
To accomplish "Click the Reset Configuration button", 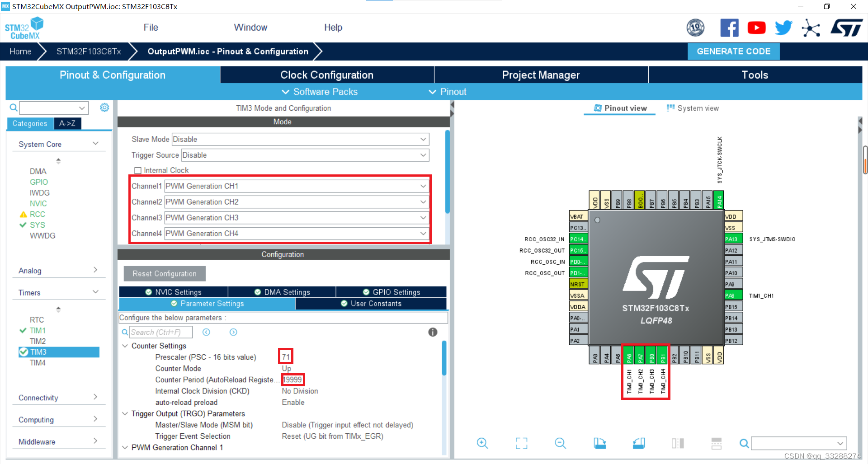I will pyautogui.click(x=164, y=273).
